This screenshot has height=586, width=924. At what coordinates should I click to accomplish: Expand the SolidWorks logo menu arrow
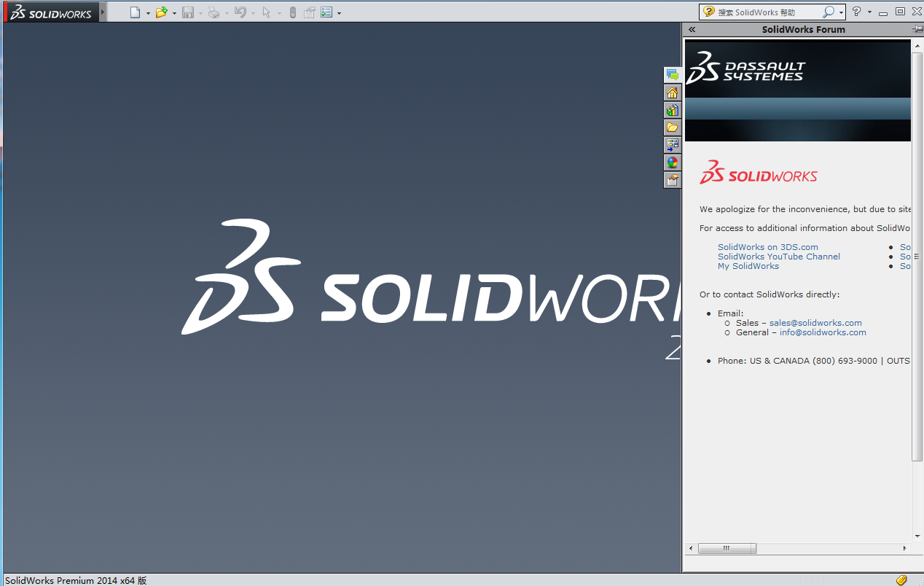tap(103, 12)
